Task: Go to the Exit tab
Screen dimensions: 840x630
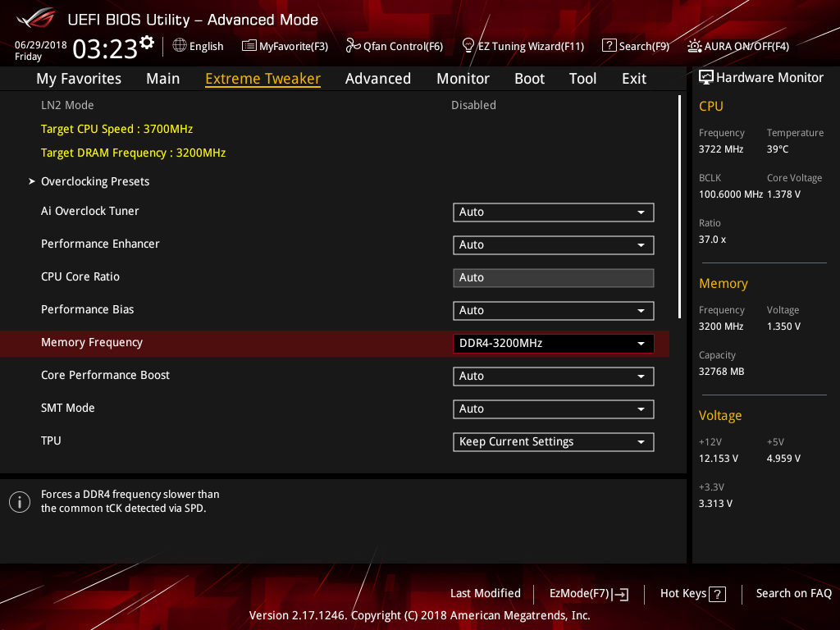Action: point(634,79)
